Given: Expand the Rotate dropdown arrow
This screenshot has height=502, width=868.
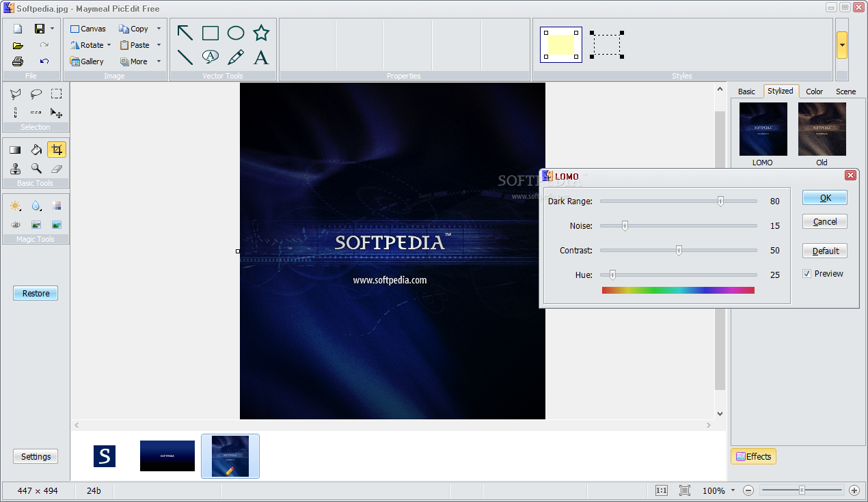Looking at the screenshot, I should (x=109, y=45).
